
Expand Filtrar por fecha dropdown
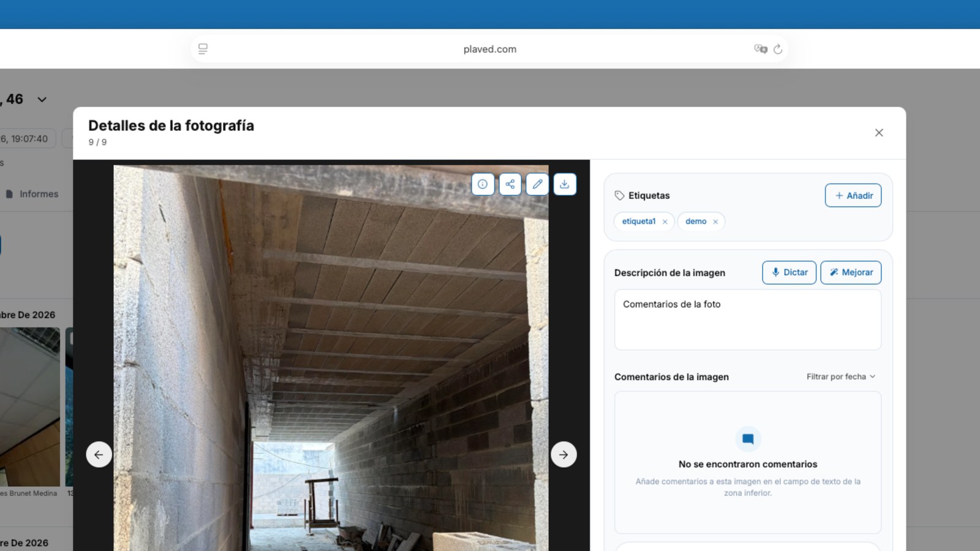841,377
